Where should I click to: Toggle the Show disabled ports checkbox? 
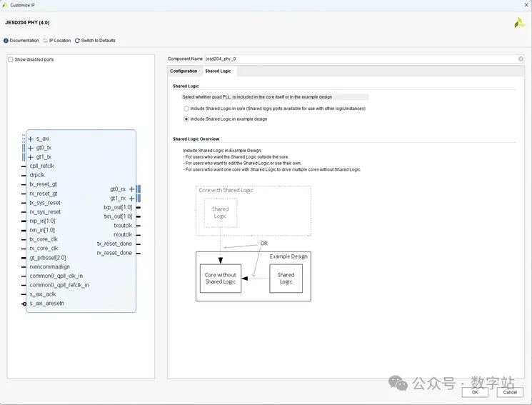(x=11, y=59)
